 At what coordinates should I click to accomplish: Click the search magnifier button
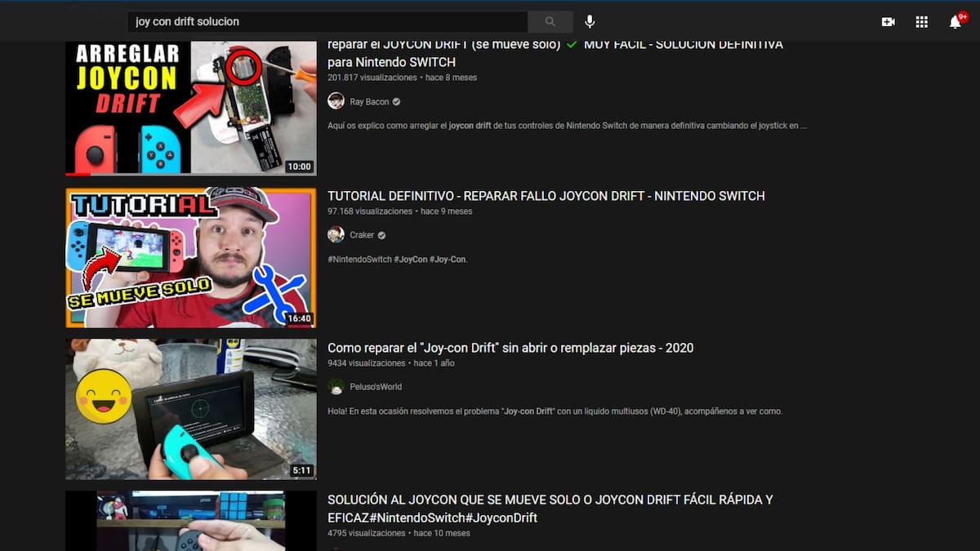(550, 22)
